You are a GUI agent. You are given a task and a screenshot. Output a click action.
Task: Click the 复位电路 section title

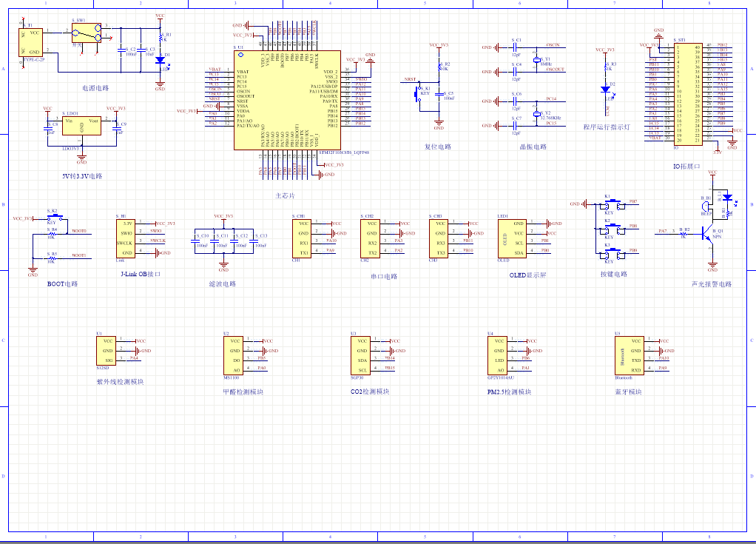[x=438, y=147]
